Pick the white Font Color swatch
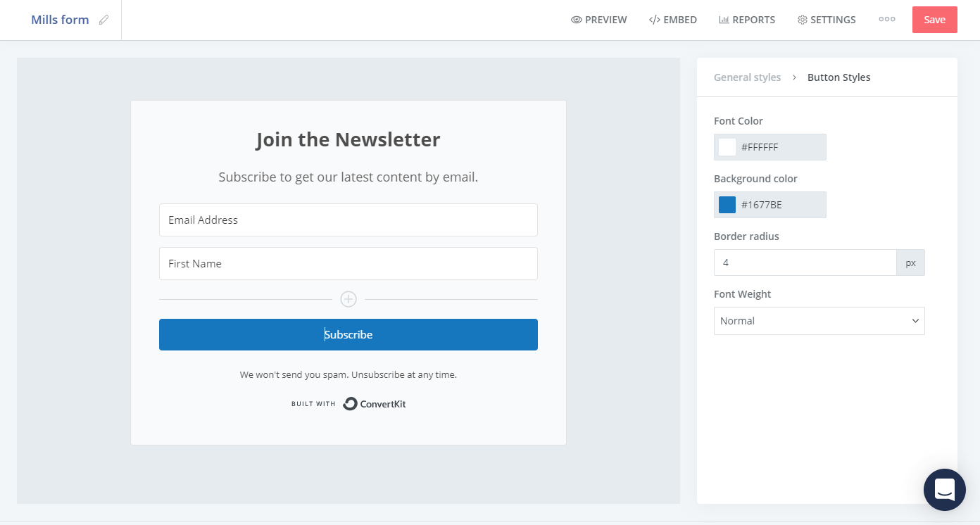Image resolution: width=980 pixels, height=525 pixels. pyautogui.click(x=727, y=147)
